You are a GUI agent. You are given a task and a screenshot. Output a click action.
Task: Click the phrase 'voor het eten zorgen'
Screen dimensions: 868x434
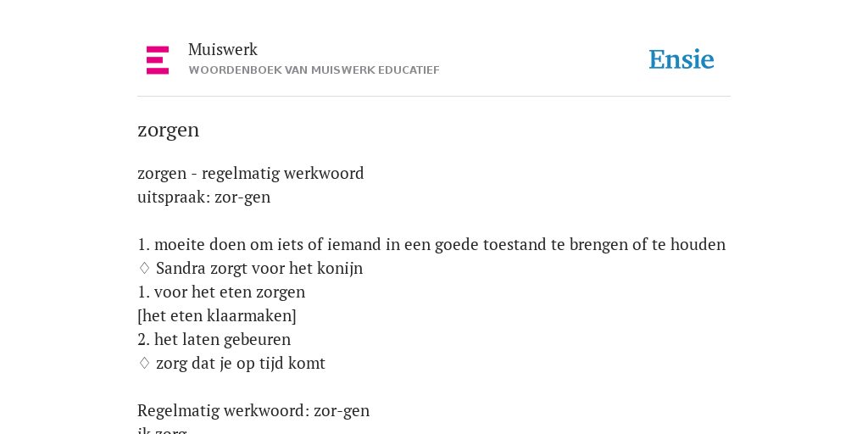(229, 292)
